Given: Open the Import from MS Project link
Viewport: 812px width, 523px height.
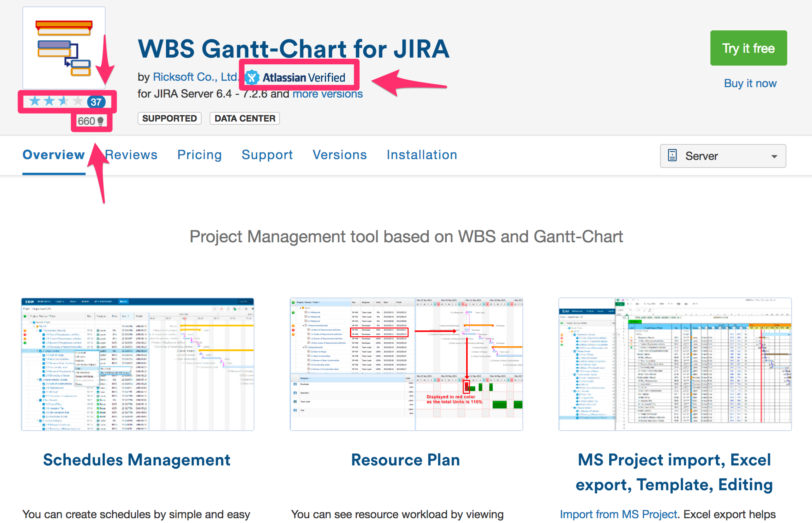Looking at the screenshot, I should click(x=618, y=514).
